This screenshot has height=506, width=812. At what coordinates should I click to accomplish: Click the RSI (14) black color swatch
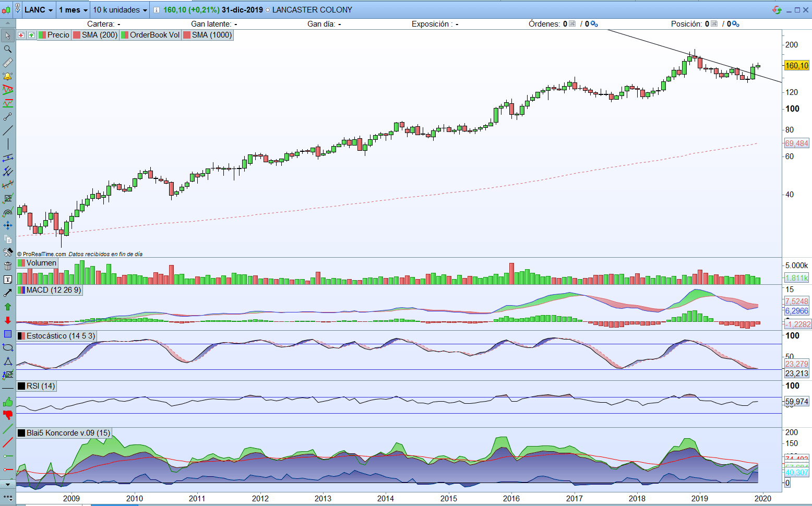(21, 386)
